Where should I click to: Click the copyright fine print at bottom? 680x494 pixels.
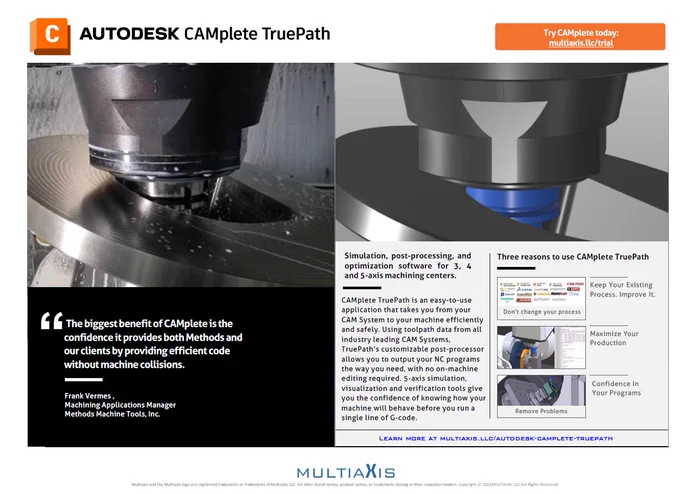(345, 484)
